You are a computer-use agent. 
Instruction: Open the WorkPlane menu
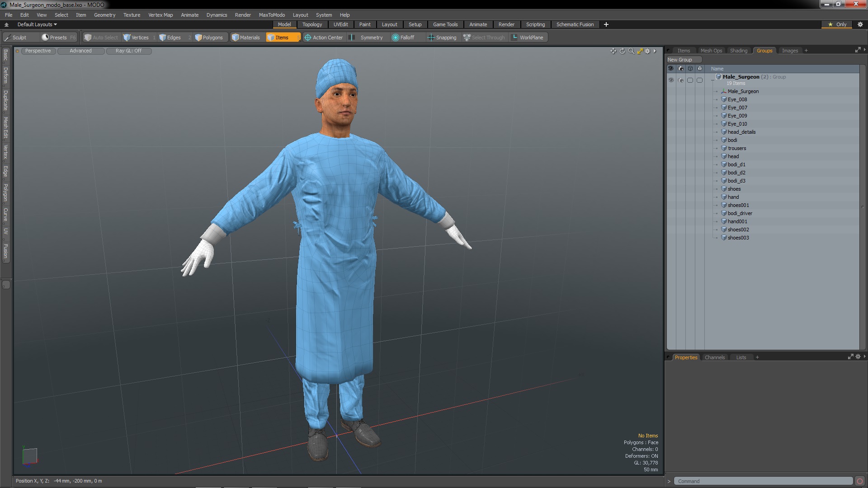(528, 38)
